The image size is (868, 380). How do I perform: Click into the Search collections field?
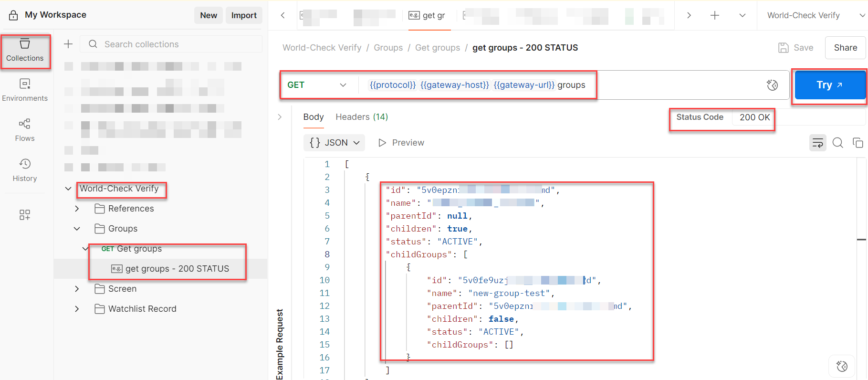[171, 44]
